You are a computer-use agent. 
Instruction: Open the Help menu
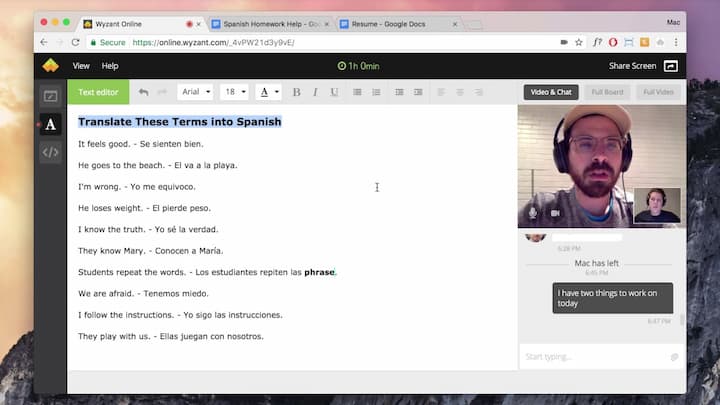110,66
